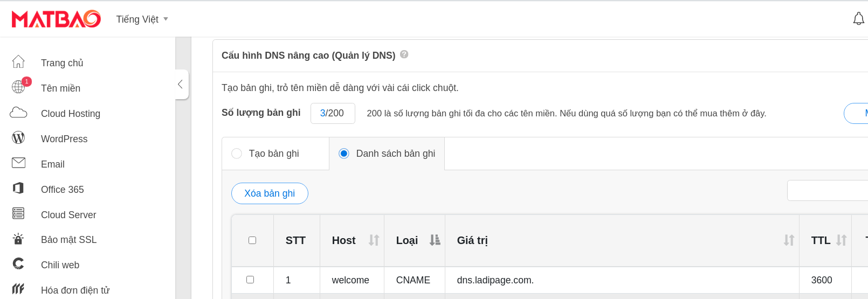The image size is (868, 299).
Task: Click the Tên miền globe icon
Action: click(x=18, y=87)
